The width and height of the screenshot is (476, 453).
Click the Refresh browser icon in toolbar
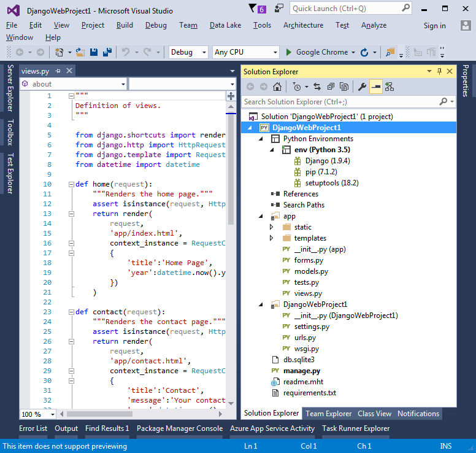tap(364, 52)
